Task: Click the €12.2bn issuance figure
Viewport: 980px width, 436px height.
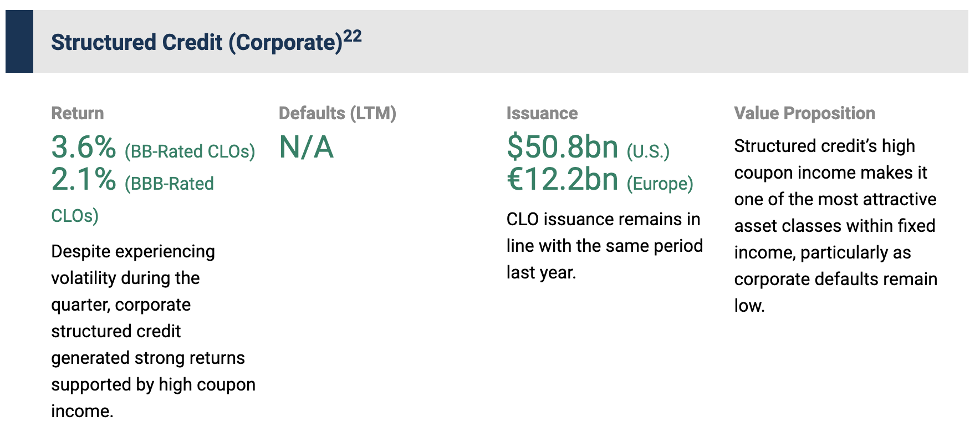Action: (x=563, y=180)
